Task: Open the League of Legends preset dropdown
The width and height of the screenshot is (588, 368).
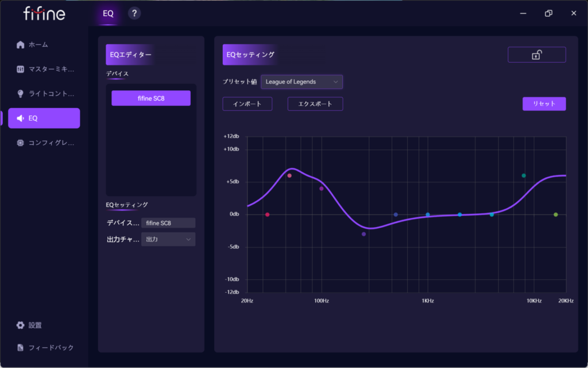Action: click(x=301, y=82)
